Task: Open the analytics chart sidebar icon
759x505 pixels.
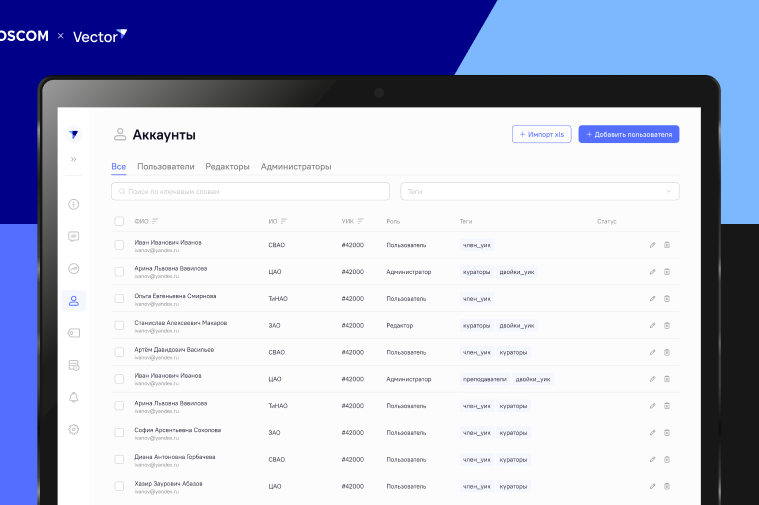Action: [x=73, y=268]
